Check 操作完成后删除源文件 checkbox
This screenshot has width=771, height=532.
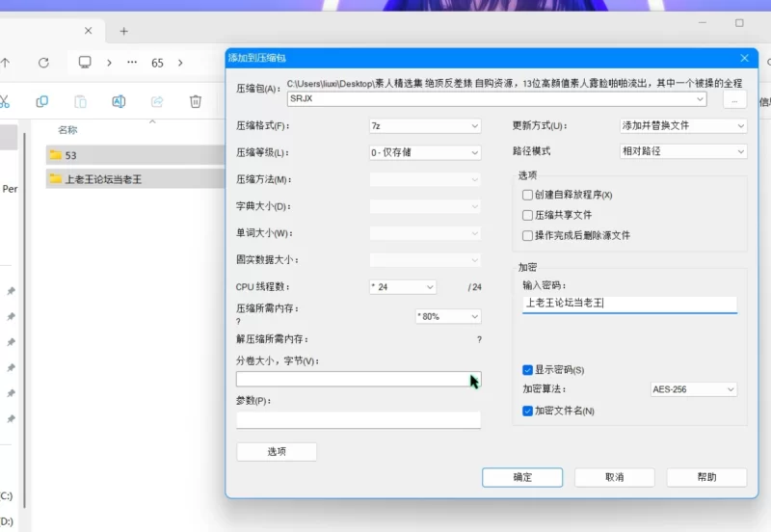[x=527, y=235]
